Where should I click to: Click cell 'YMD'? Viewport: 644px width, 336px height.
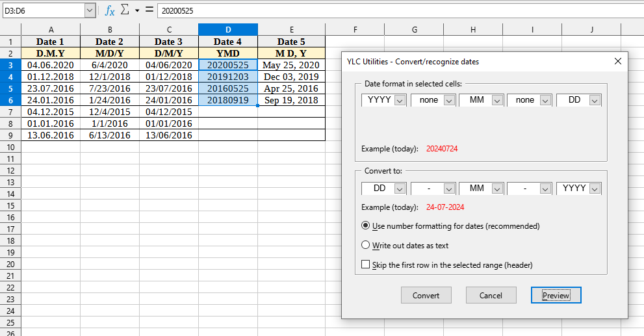pyautogui.click(x=228, y=53)
